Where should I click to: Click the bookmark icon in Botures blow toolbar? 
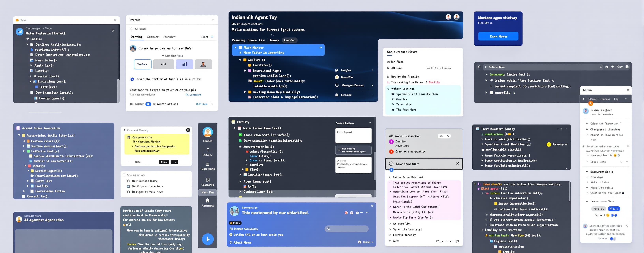click(627, 67)
